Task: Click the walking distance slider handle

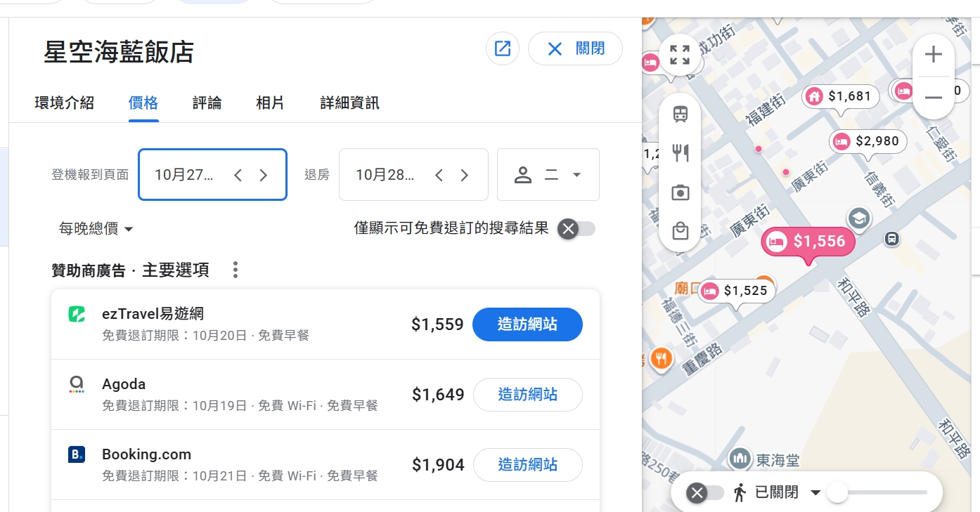Action: pos(837,493)
